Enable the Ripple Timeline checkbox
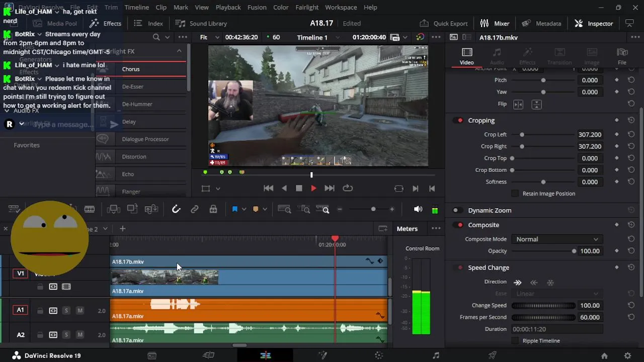The height and width of the screenshot is (362, 644). (x=515, y=341)
